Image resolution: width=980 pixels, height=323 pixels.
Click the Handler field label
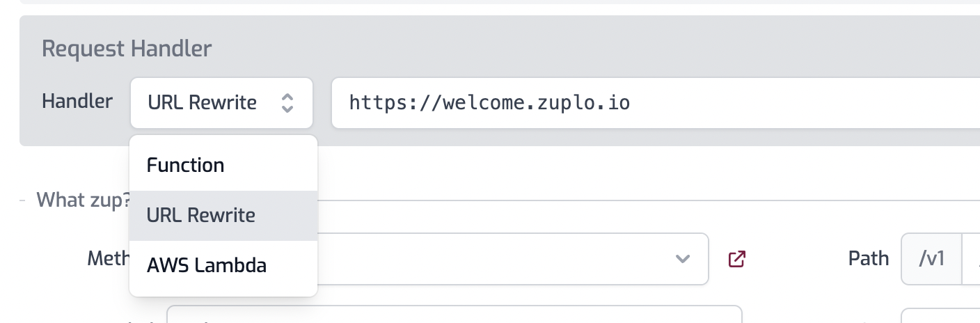pos(77,102)
